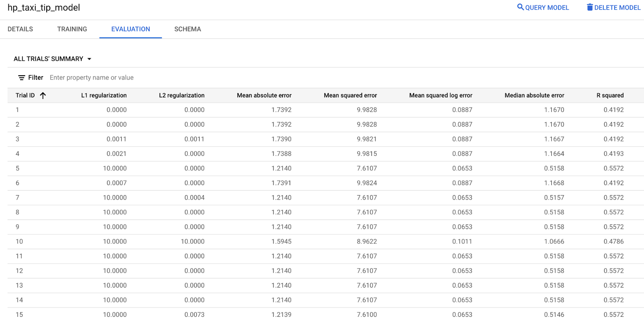This screenshot has height=320, width=644.
Task: Click L2 value 0.0004 in trial 7
Action: (x=194, y=198)
